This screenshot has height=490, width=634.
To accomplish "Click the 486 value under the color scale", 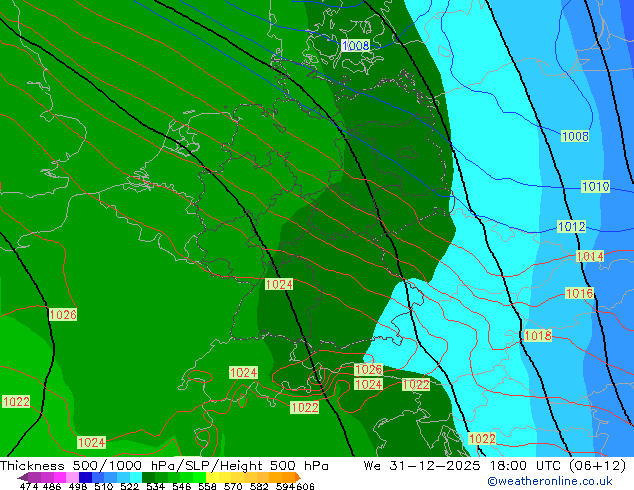I will point(52,486).
